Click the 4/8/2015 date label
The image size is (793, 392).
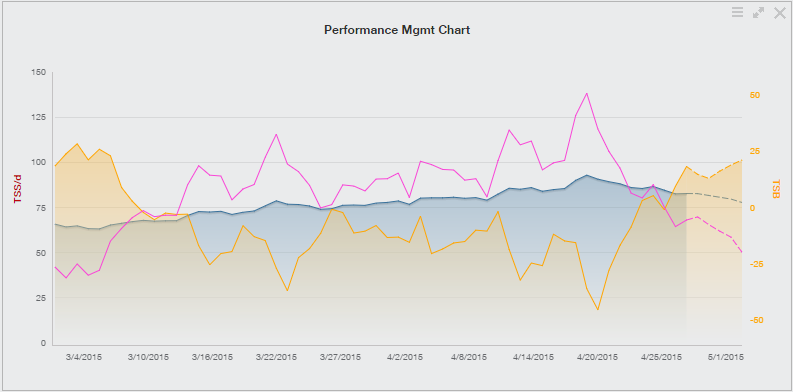[x=468, y=357]
